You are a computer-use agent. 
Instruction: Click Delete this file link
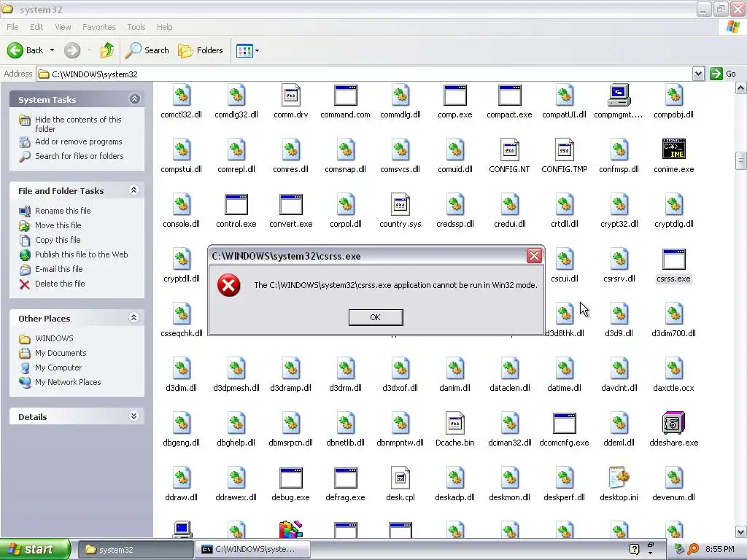[60, 284]
